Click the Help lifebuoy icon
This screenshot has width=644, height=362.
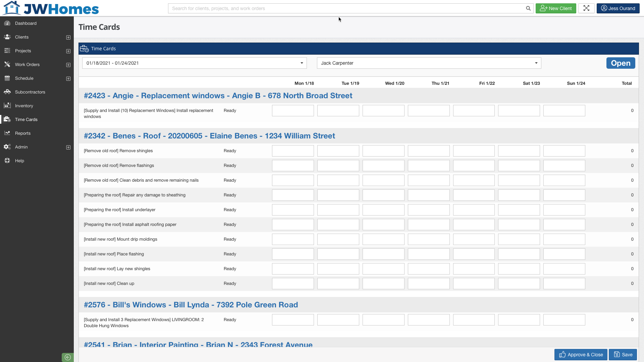pyautogui.click(x=7, y=161)
